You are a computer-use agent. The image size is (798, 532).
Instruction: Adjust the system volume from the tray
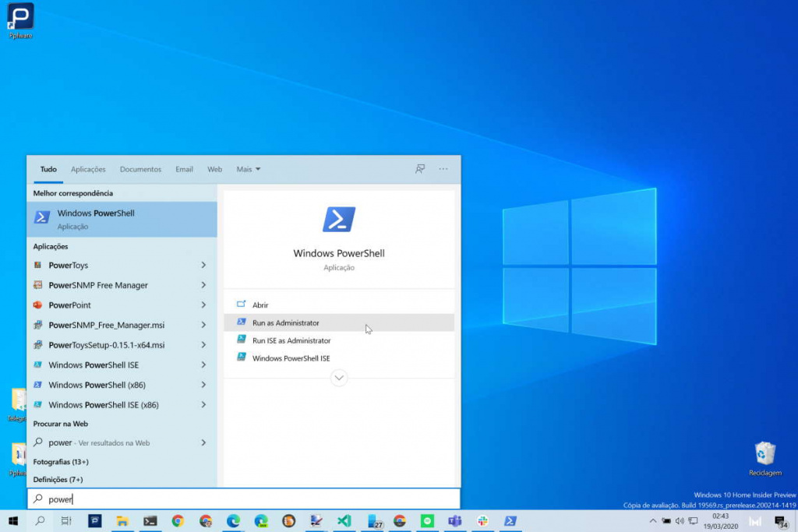680,522
